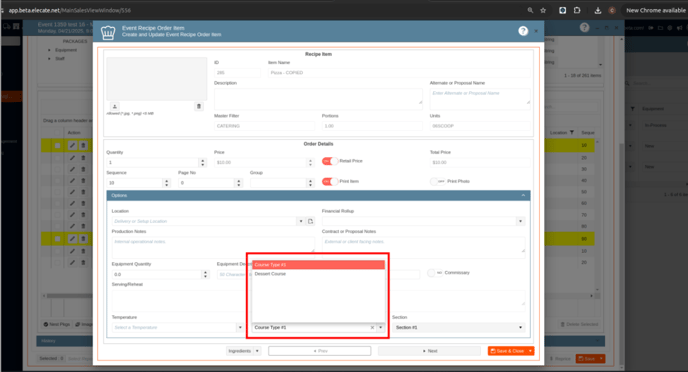
Task: Click the Next button
Action: click(x=429, y=351)
